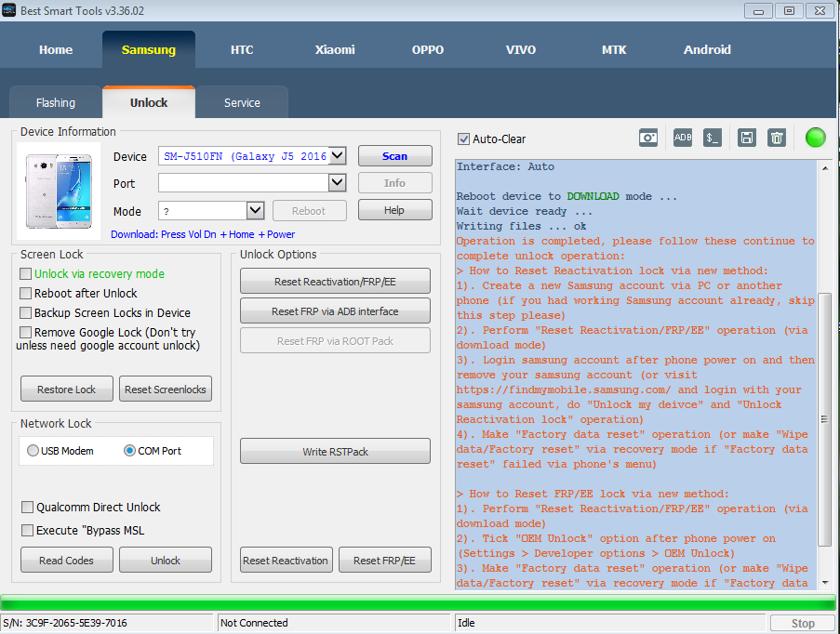
Task: Click the screenshot camera icon
Action: coord(648,138)
